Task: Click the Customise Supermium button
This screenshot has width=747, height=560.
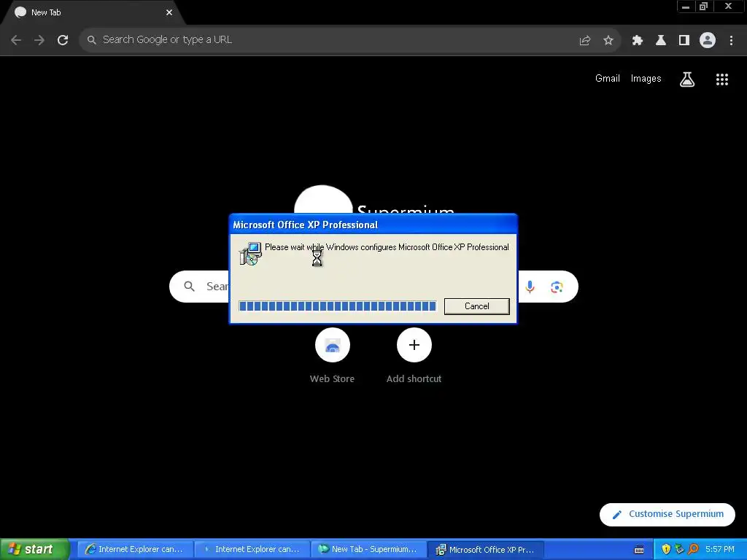Action: coord(667,514)
